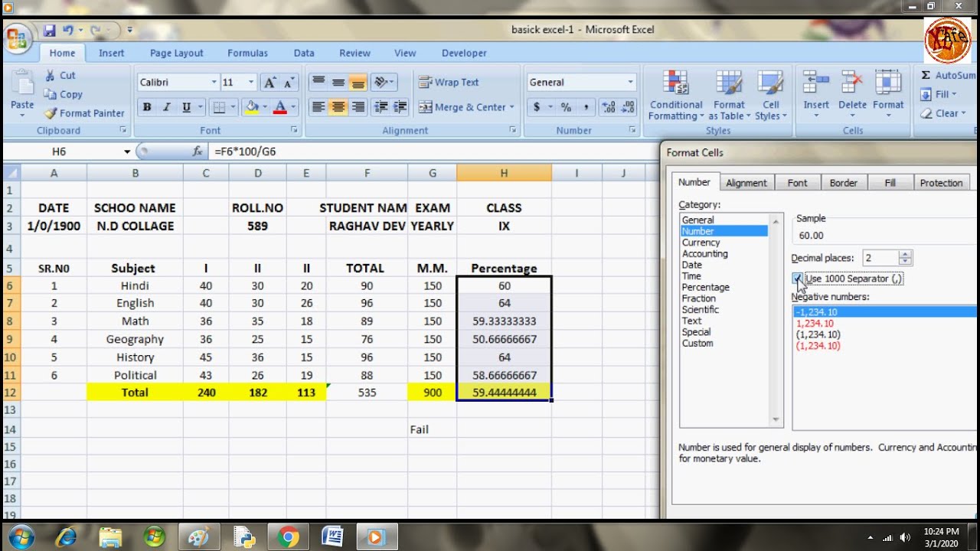
Task: Open the Calibri font name dropdown
Action: point(214,82)
